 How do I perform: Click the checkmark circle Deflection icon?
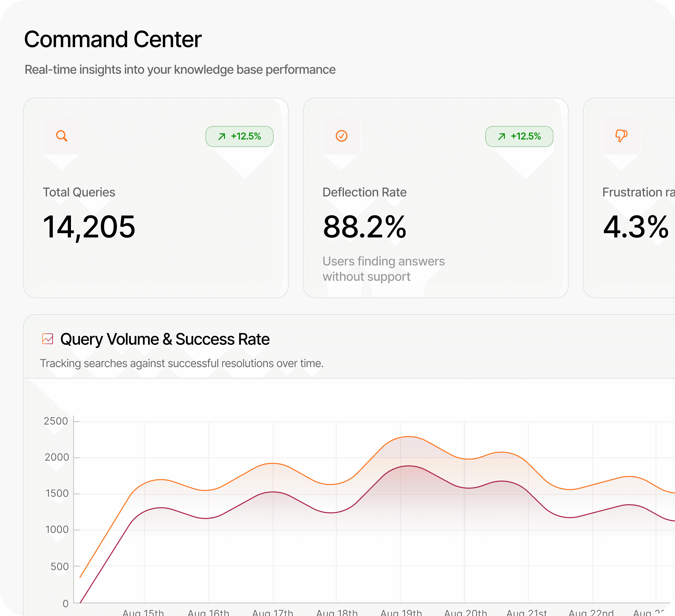(x=341, y=136)
